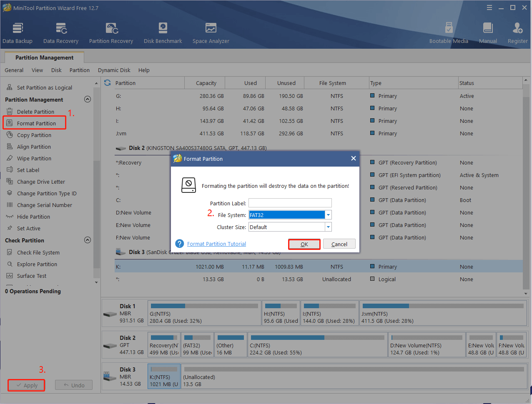Open Disk Benchmark tool

(163, 33)
